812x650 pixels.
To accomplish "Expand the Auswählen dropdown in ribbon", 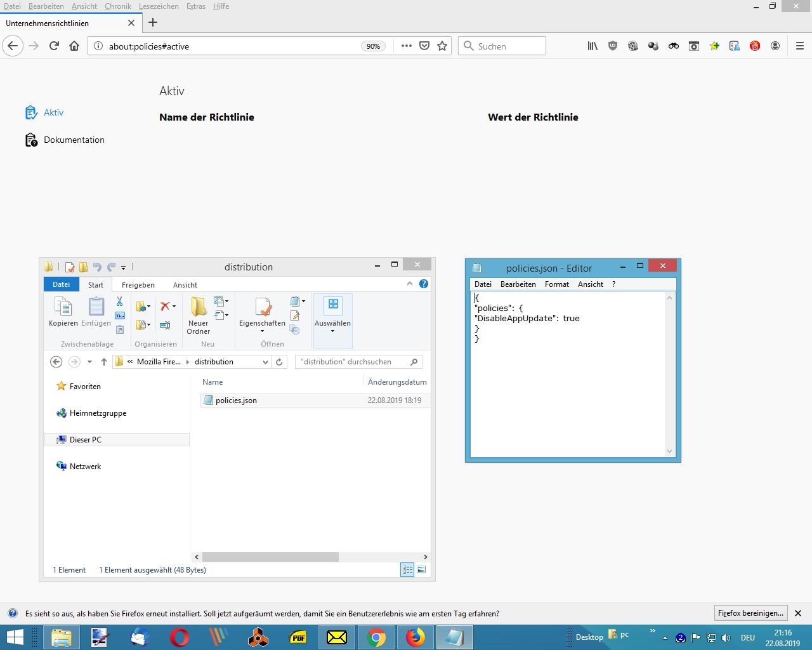I will 332,331.
